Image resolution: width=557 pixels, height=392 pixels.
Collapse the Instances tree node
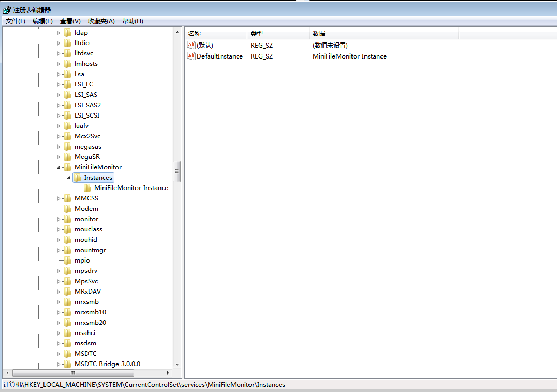coord(68,178)
